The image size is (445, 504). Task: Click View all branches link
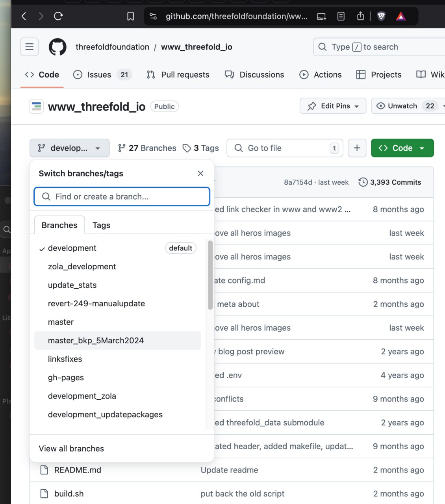tap(71, 448)
